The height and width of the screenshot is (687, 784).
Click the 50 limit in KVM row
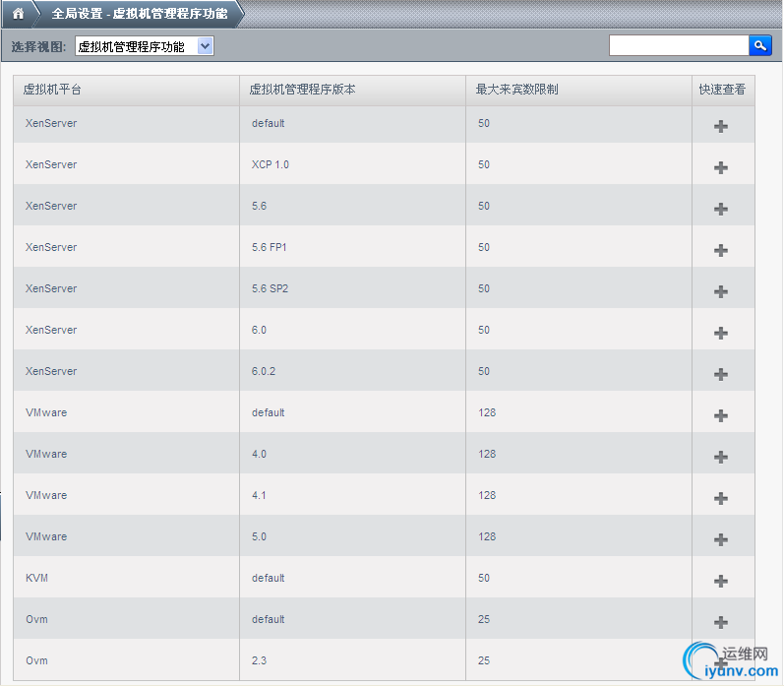tap(484, 578)
